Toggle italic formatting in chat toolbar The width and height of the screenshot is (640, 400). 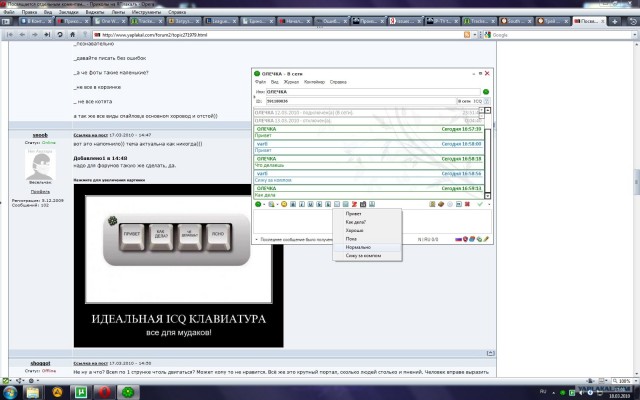[x=302, y=204]
